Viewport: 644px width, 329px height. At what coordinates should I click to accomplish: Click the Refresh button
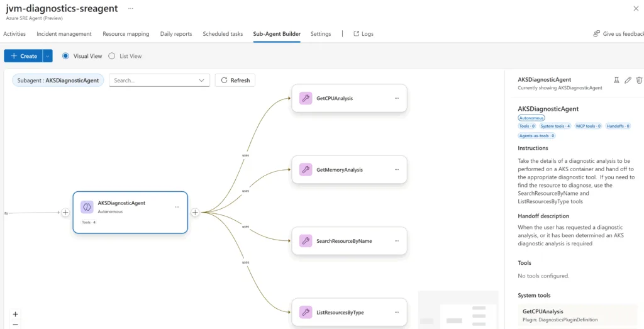coord(235,81)
